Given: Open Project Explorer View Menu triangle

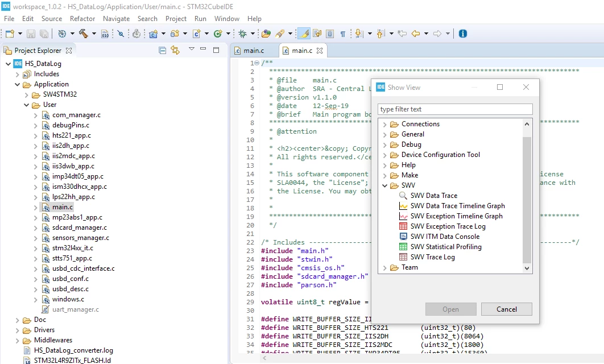Looking at the screenshot, I should coord(192,49).
